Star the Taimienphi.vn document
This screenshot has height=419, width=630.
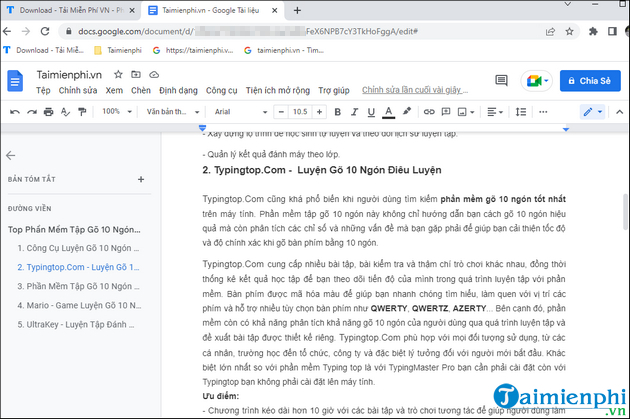click(x=118, y=74)
